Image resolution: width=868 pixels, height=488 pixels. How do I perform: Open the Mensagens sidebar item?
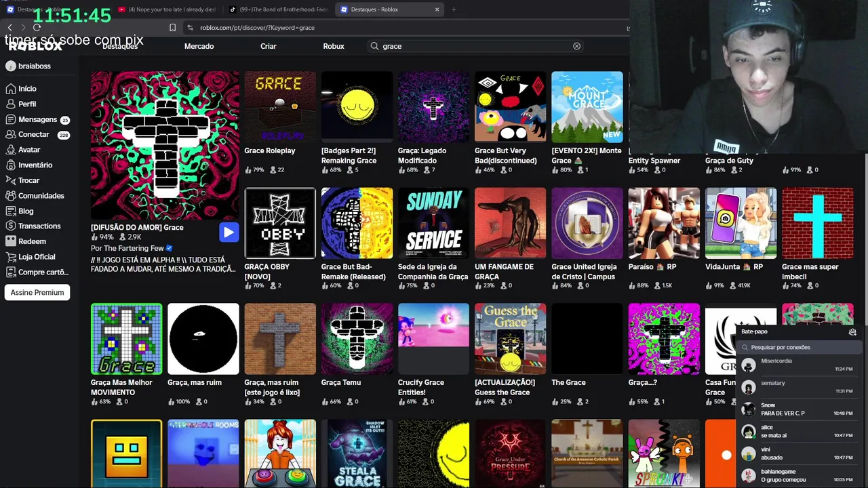37,119
